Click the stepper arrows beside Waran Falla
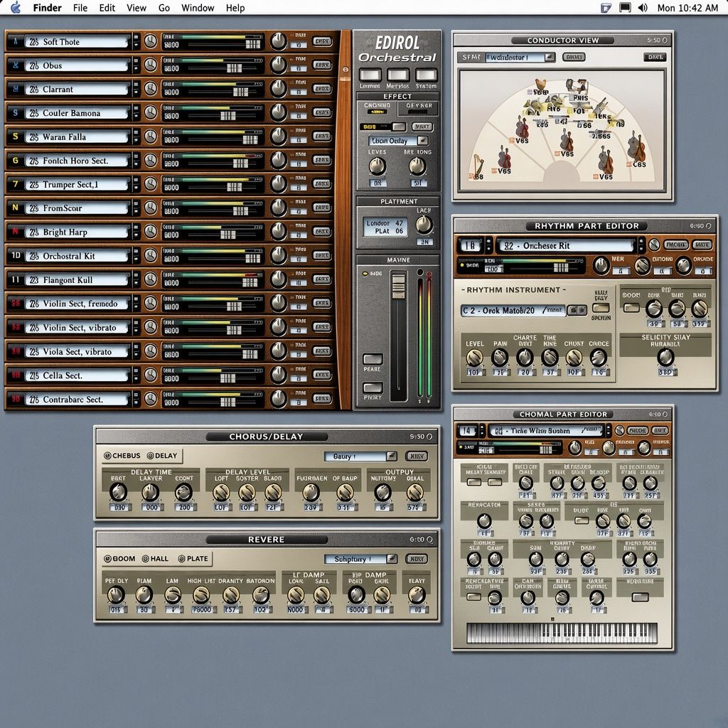This screenshot has width=728, height=728. (x=136, y=136)
